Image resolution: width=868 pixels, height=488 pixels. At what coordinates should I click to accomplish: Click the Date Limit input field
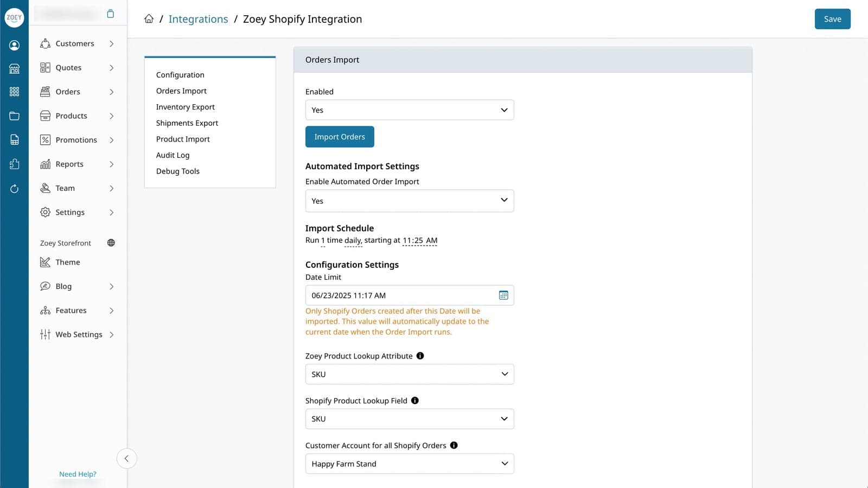click(x=410, y=296)
